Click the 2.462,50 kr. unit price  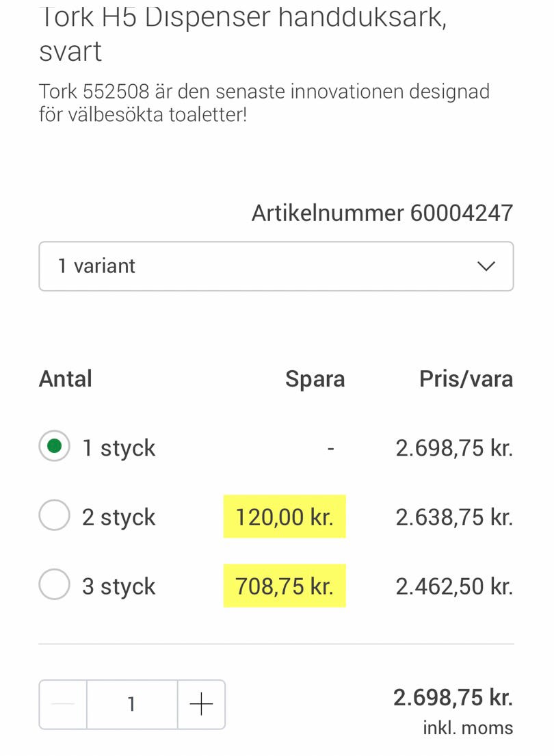click(454, 586)
